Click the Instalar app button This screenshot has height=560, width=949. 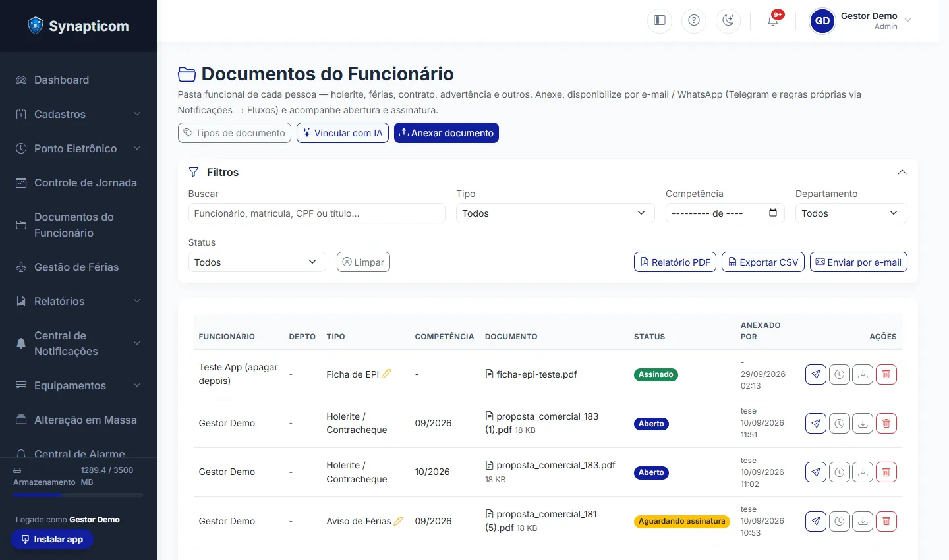[52, 539]
